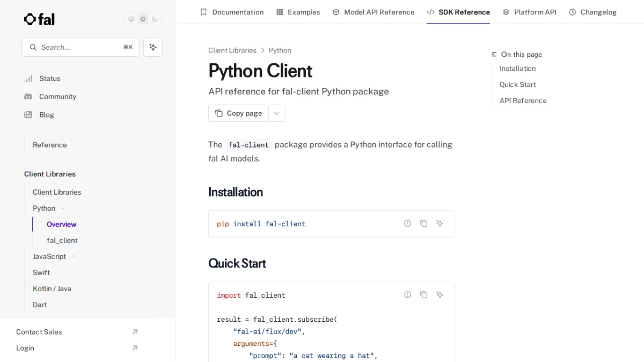The image size is (644, 362).
Task: Click the Search input field
Action: pyautogui.click(x=80, y=47)
